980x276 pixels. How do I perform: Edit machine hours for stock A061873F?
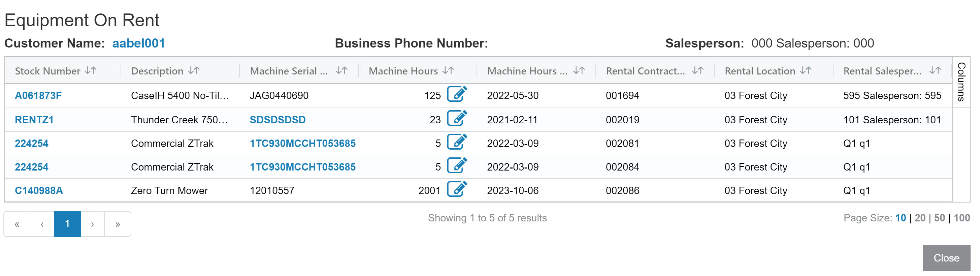tap(457, 94)
